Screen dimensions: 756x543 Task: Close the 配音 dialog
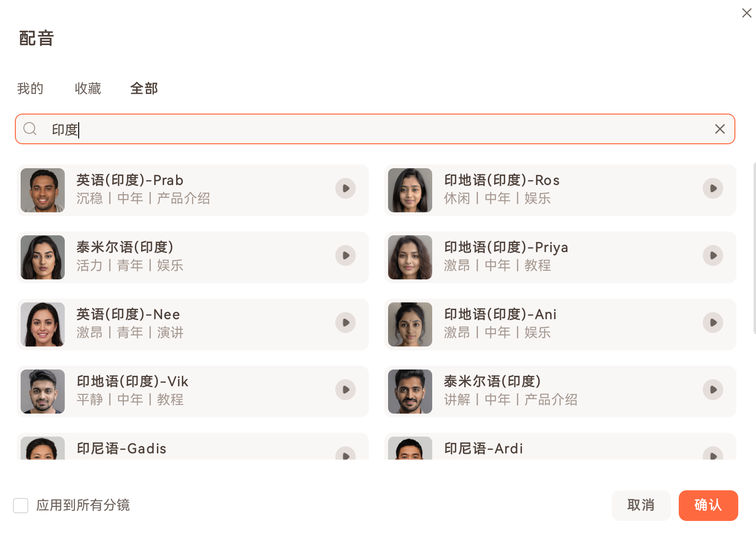tap(746, 13)
